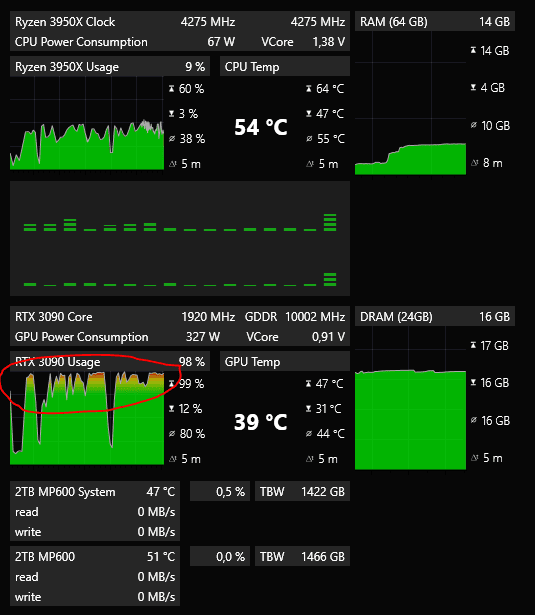The image size is (535, 615).
Task: Click the 9 % CPU usage value
Action: tap(195, 67)
